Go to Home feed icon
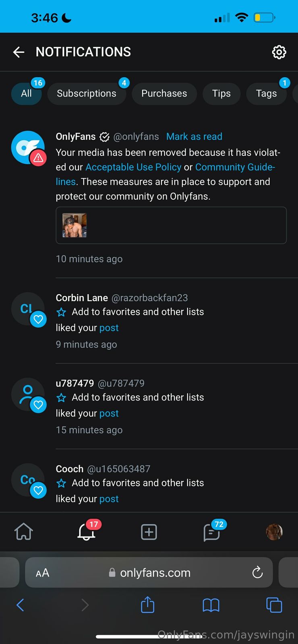This screenshot has width=298, height=644. pos(24,532)
